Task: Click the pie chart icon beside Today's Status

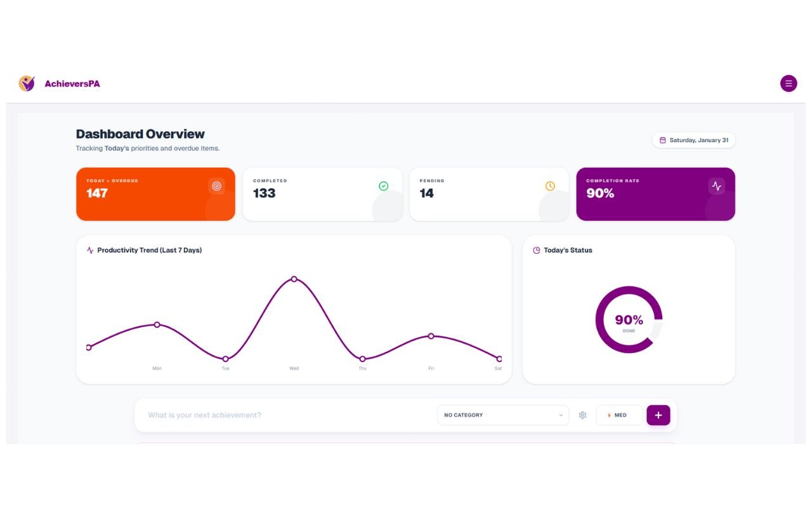Action: coord(536,250)
